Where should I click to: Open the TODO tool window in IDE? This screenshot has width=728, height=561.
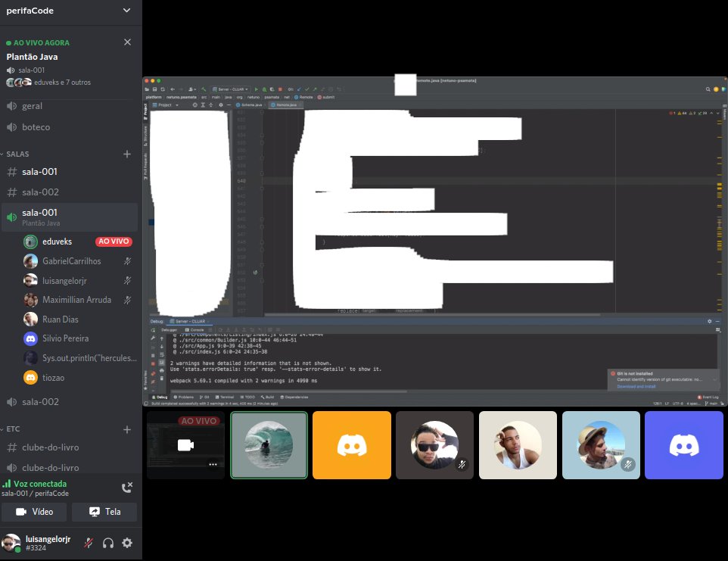247,397
